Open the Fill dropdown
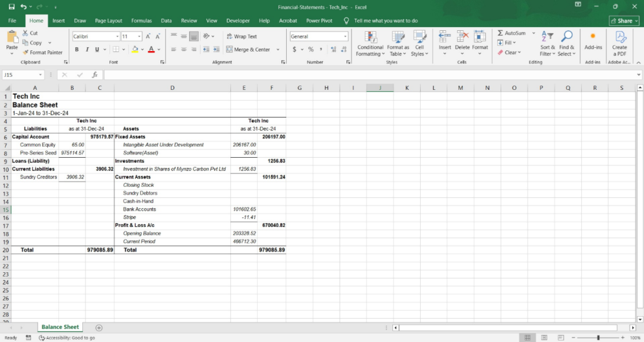 point(506,43)
